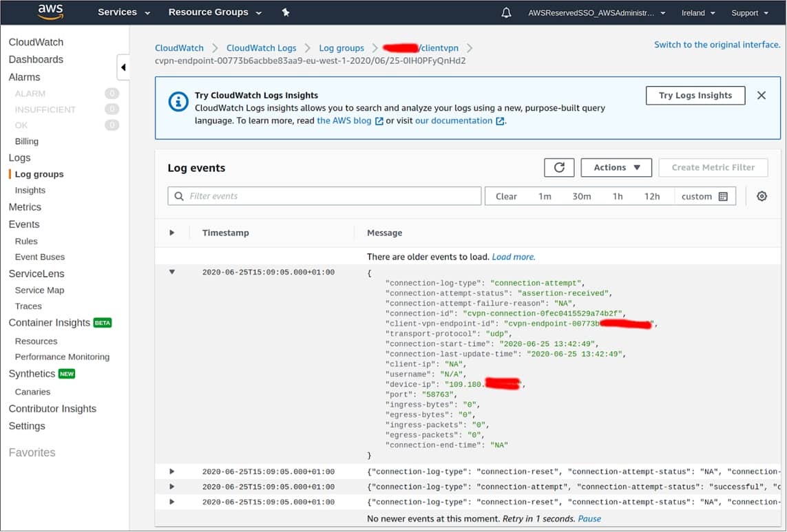This screenshot has width=787, height=532.
Task: Select the 30m time range
Action: [x=582, y=196]
